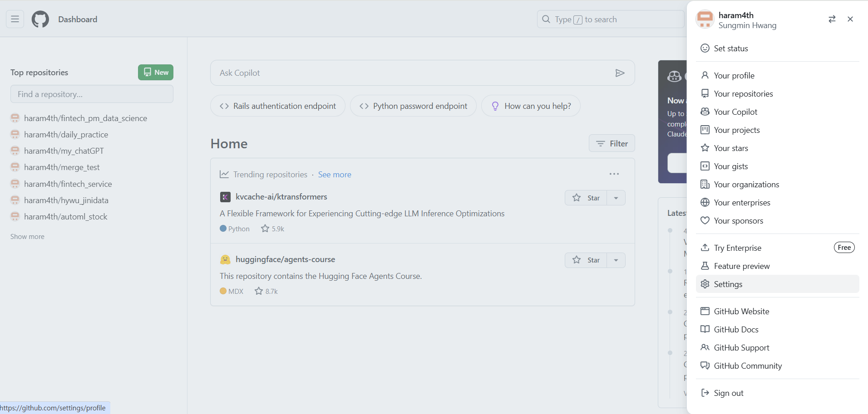Image resolution: width=868 pixels, height=414 pixels.
Task: Open haram4th/daily_practice repository
Action: (66, 135)
